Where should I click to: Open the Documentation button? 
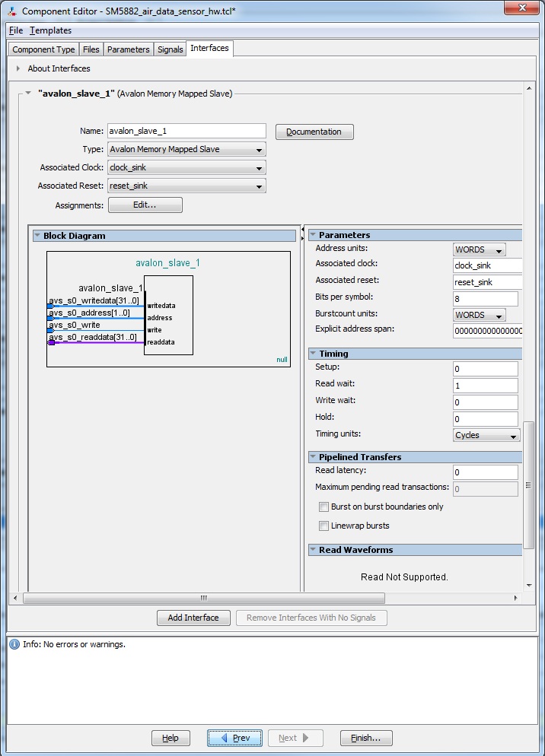(314, 132)
